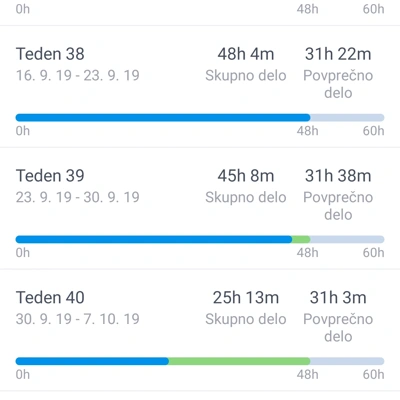Click the grey remainder of Teden 38 bar
Viewport: 400px width, 400px height.
[347, 117]
